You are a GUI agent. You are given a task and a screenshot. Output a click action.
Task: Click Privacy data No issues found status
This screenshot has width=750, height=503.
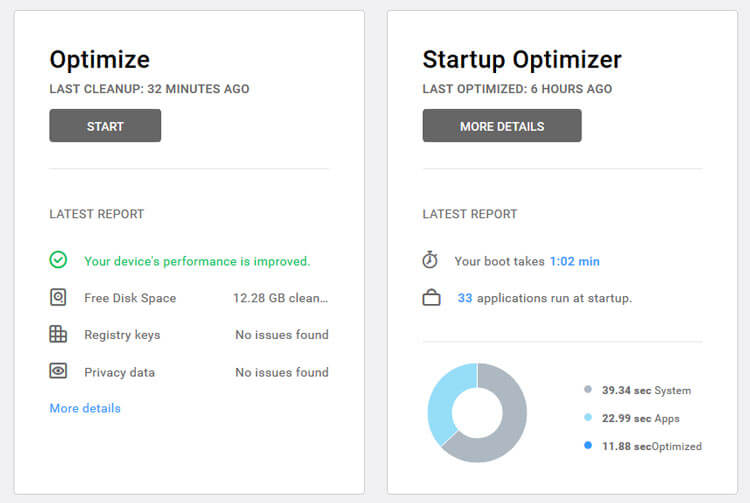click(282, 372)
